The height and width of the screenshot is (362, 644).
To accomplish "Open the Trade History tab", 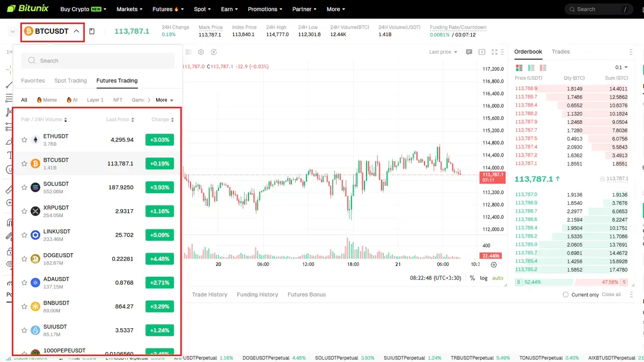I will (209, 294).
